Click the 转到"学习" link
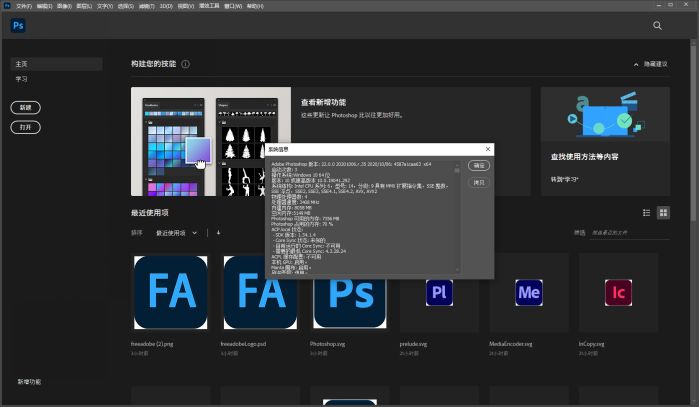Image resolution: width=699 pixels, height=407 pixels. coord(564,179)
